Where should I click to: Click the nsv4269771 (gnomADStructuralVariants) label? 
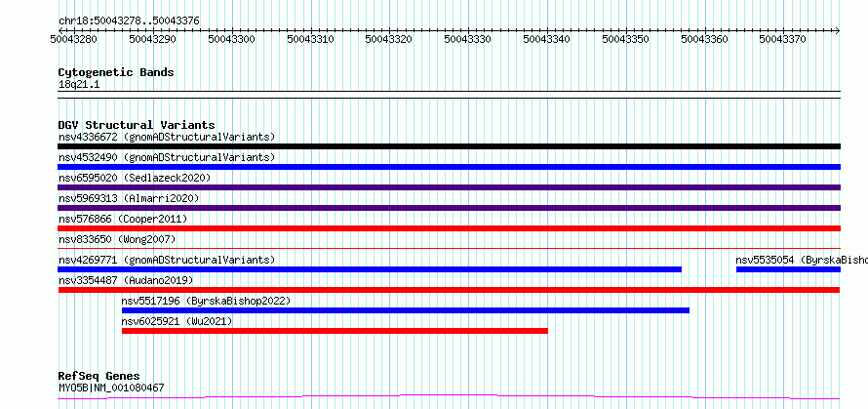pos(167,260)
